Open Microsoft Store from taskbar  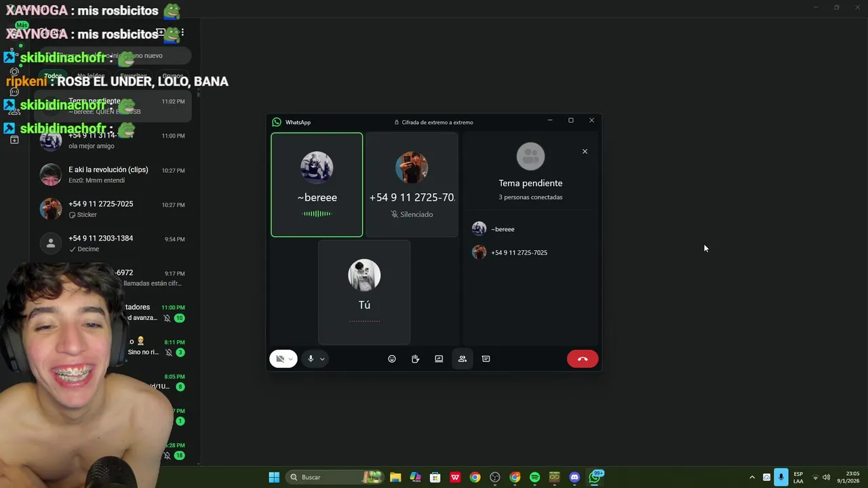435,477
